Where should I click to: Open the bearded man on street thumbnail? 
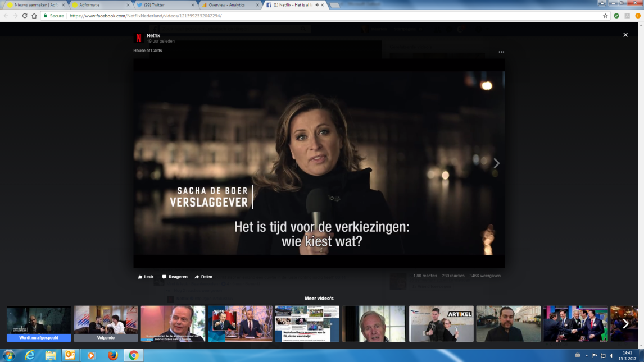(x=508, y=323)
